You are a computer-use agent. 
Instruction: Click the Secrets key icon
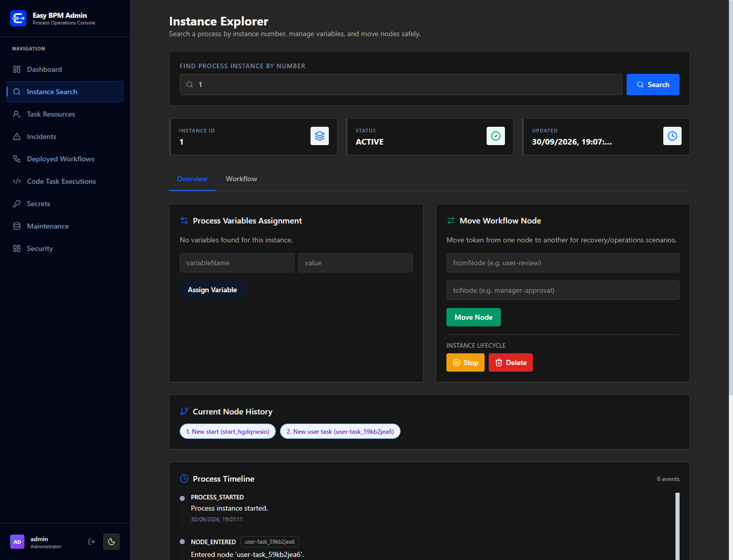[x=17, y=204]
